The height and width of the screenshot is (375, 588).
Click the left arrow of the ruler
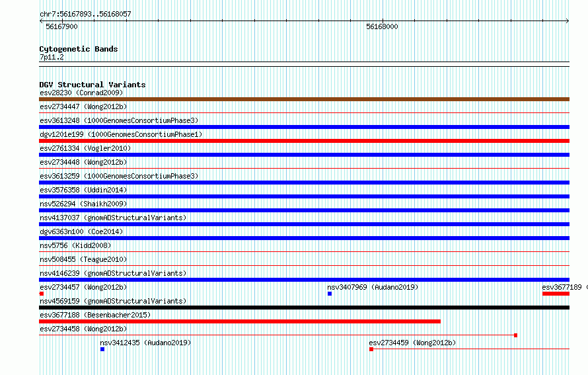(x=41, y=21)
